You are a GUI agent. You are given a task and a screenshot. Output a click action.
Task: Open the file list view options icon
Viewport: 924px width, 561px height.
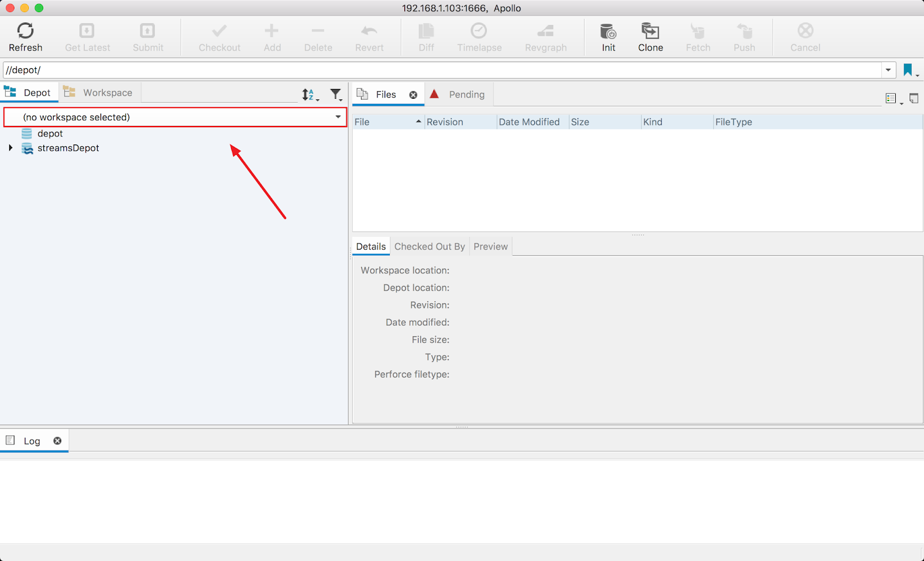click(893, 99)
